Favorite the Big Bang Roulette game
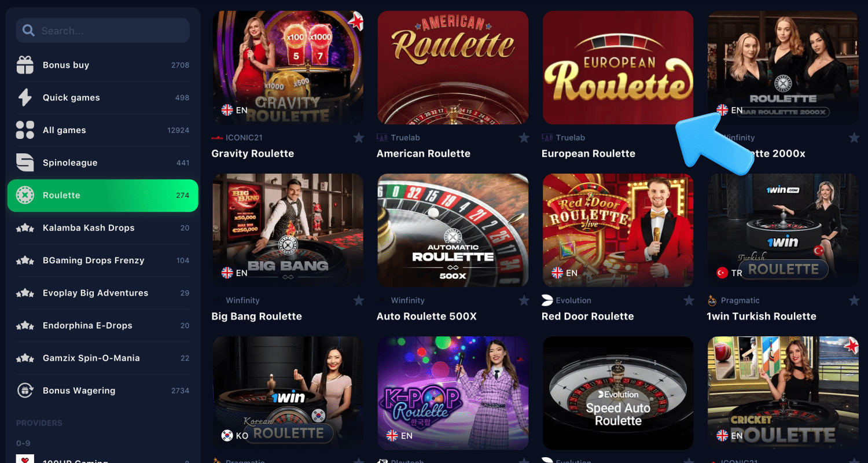The height and width of the screenshot is (463, 868). 359,300
